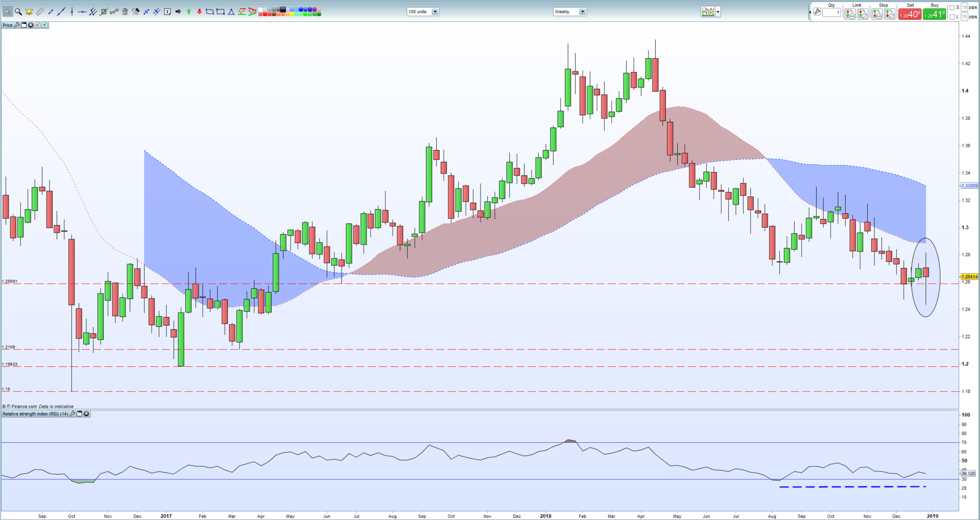The width and height of the screenshot is (980, 520).
Task: Click the Relative strength index (RSI) label
Action: pyautogui.click(x=35, y=414)
